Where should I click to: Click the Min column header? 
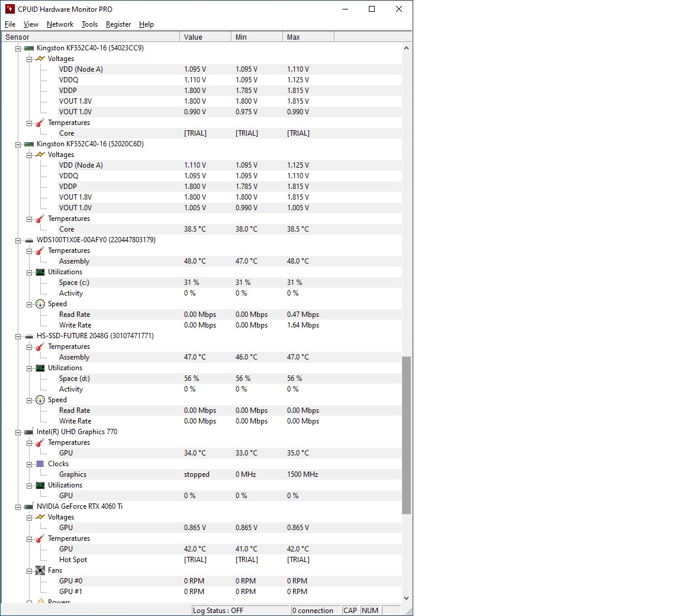pos(256,37)
